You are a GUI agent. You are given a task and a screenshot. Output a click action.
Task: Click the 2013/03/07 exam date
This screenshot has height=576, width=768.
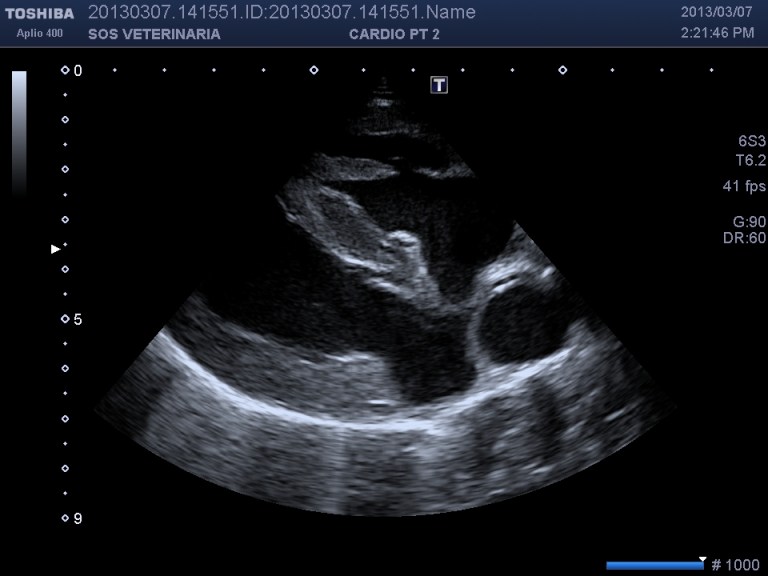(717, 13)
